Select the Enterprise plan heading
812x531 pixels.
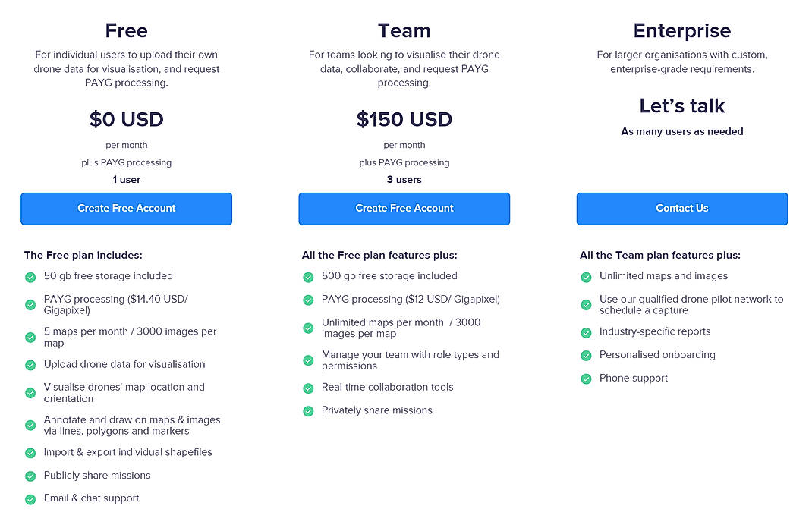click(681, 30)
